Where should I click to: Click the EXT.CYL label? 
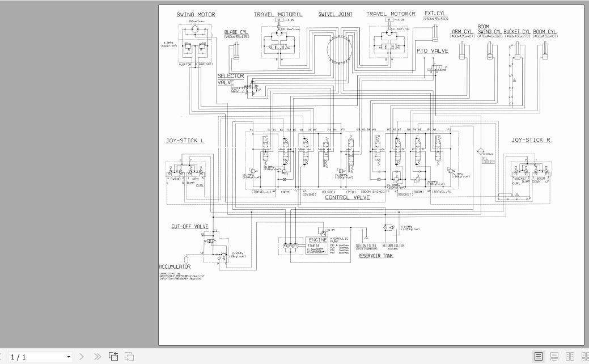click(x=435, y=13)
